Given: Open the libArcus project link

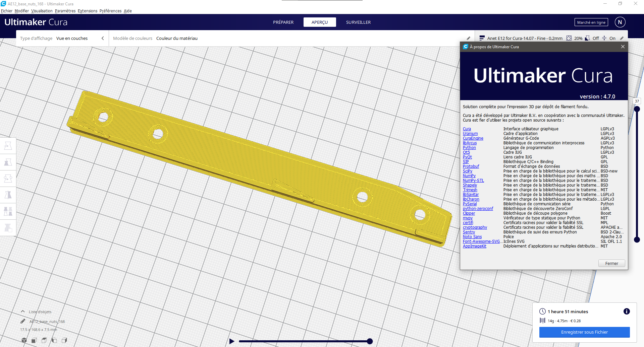Looking at the screenshot, I should click(x=470, y=143).
